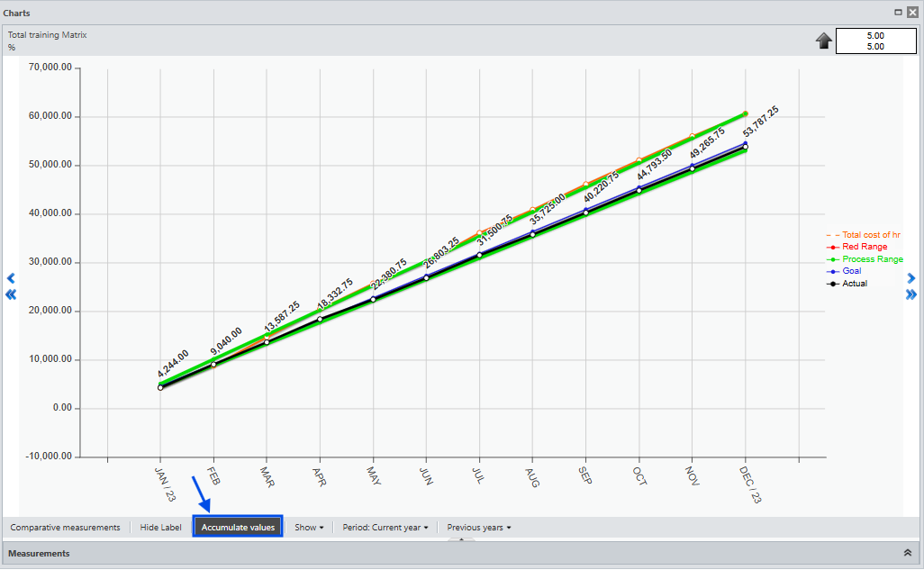The width and height of the screenshot is (924, 570).
Task: Maximize the Charts panel
Action: pos(898,13)
